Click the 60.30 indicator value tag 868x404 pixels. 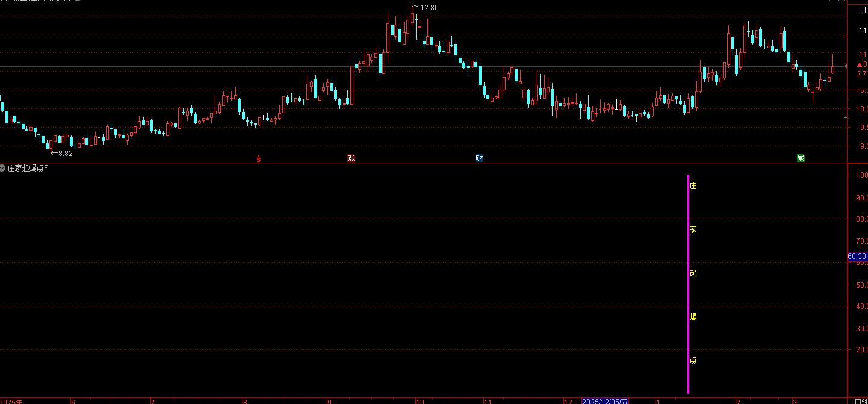tap(857, 256)
